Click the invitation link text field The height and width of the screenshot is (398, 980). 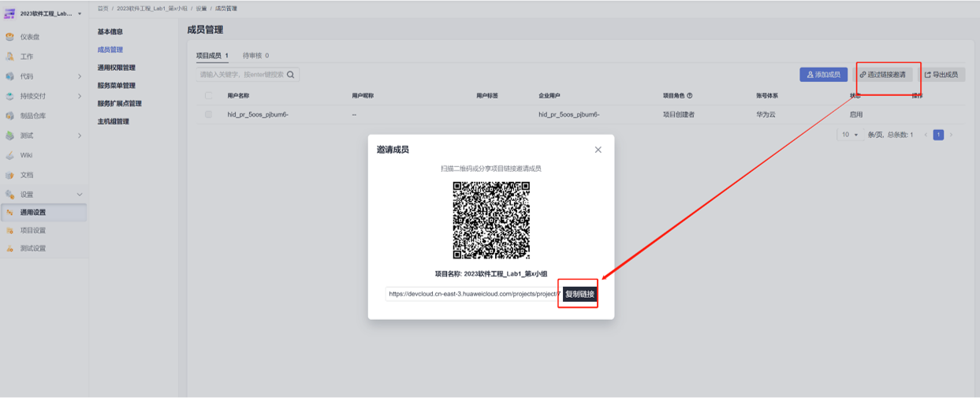pyautogui.click(x=474, y=294)
